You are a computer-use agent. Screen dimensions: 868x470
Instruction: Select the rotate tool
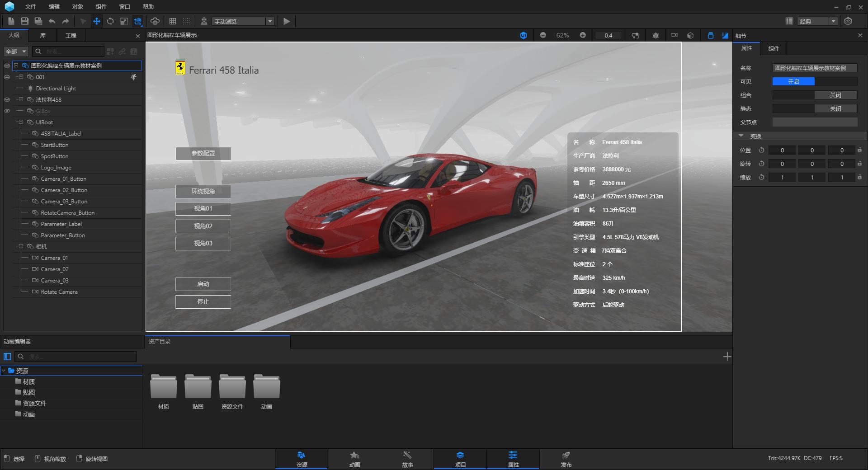click(110, 21)
